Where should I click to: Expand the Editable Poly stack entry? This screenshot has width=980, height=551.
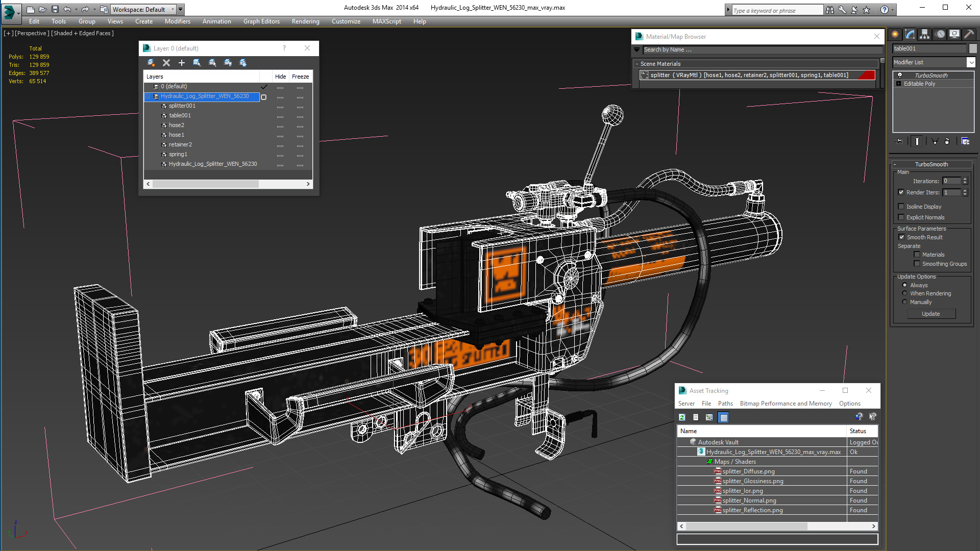point(898,84)
